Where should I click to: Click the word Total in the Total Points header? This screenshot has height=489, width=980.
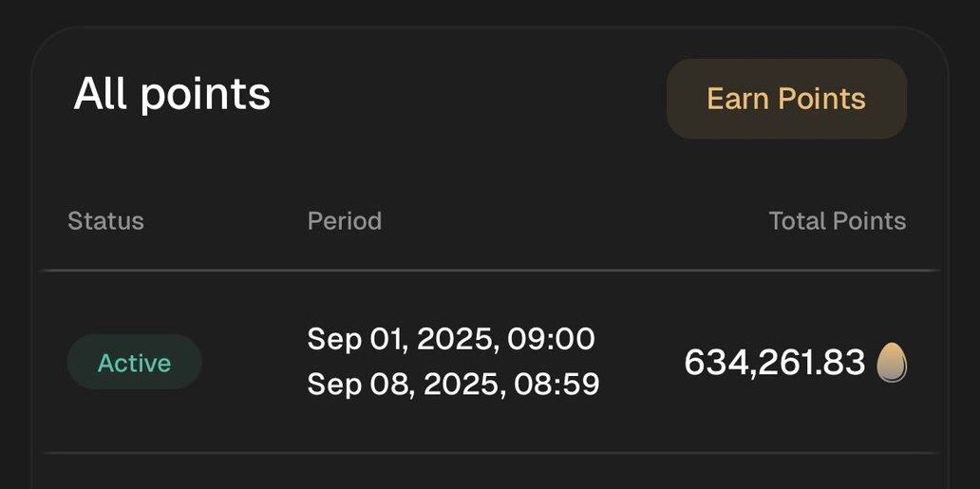(796, 220)
